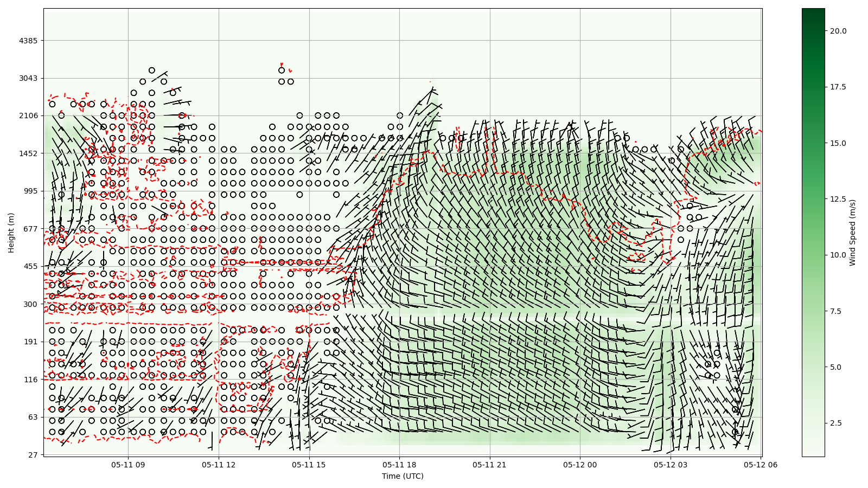Click the 05-12 00 time tick label
Viewport: 868px width, 488px height.
580,465
